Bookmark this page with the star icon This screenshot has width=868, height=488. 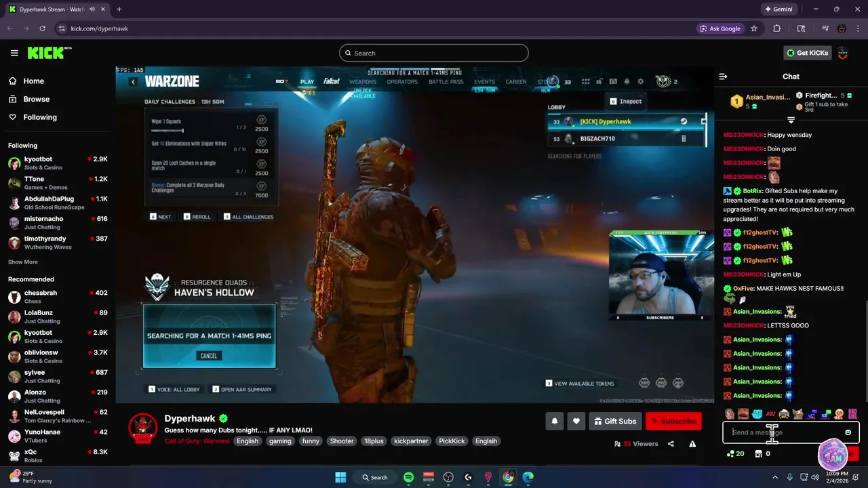point(754,28)
